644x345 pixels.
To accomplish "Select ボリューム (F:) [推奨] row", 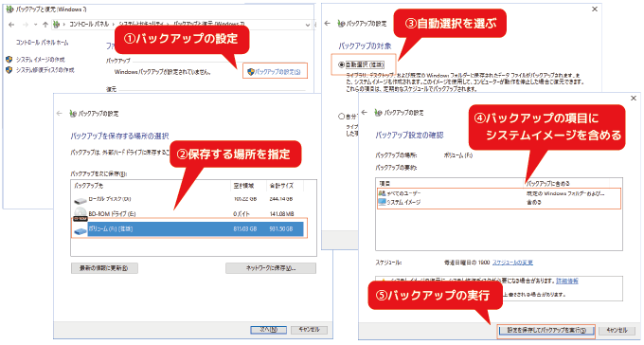I will tap(188, 228).
